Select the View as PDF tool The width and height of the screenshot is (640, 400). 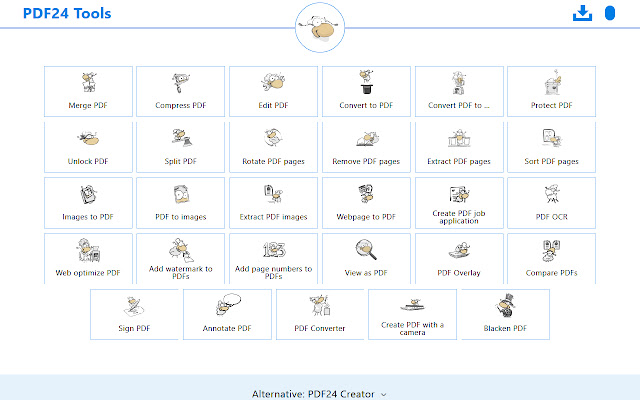pos(366,259)
